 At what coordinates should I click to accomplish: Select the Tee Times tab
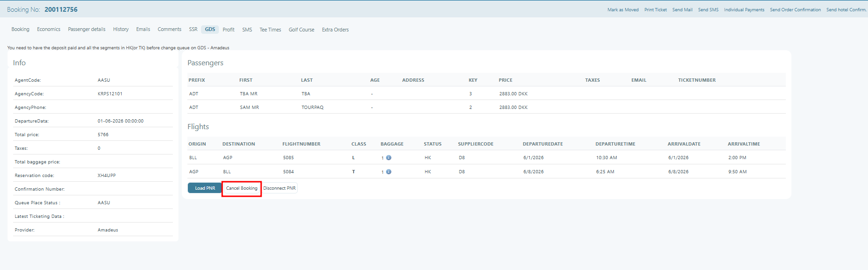(270, 30)
